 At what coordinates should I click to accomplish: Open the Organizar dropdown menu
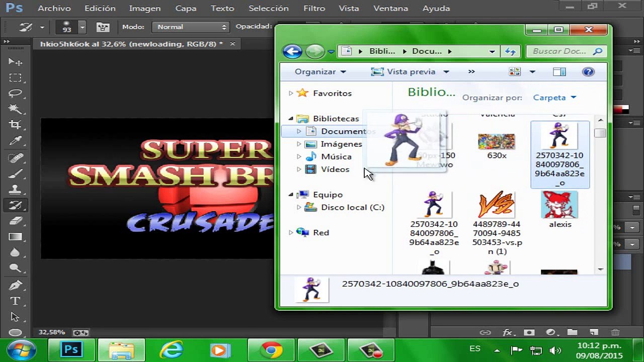point(320,72)
